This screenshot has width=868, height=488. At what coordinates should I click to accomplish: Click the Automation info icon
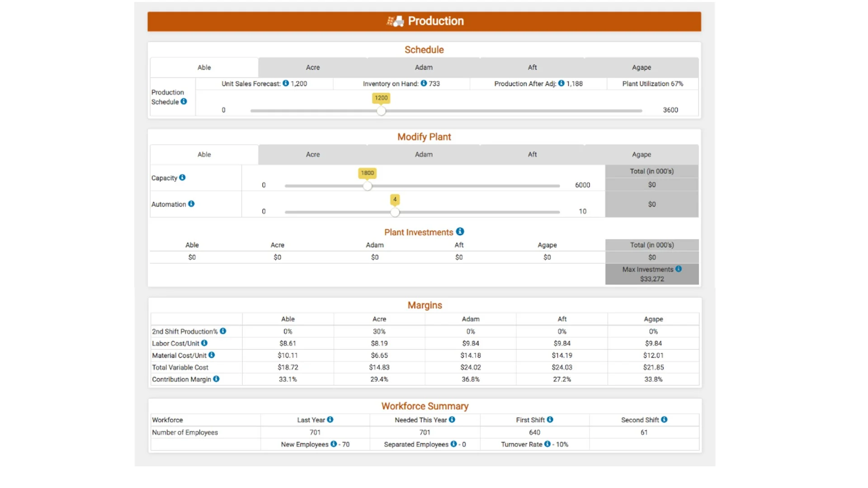click(191, 203)
